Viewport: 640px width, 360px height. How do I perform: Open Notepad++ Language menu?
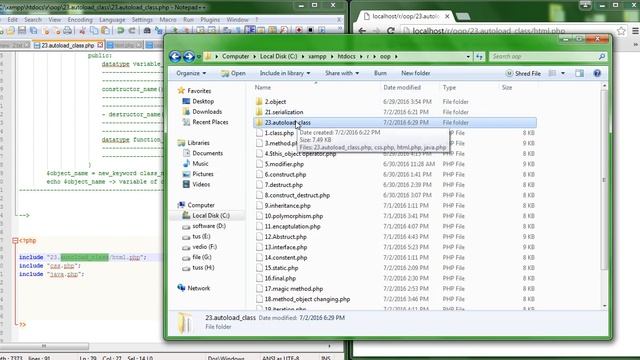coord(112,20)
